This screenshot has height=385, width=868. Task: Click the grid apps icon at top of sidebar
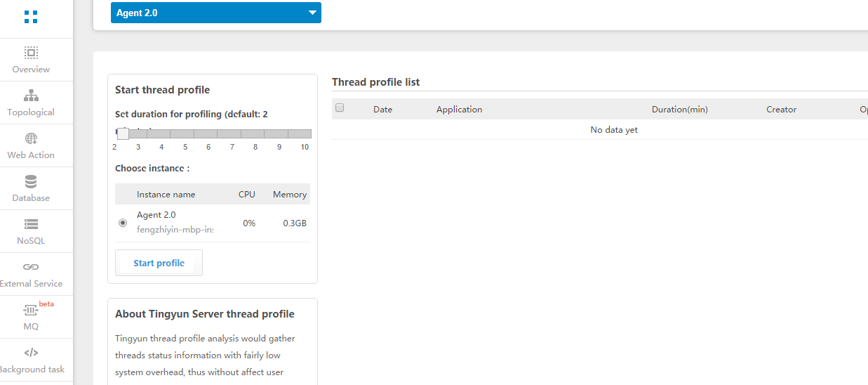pyautogui.click(x=31, y=18)
